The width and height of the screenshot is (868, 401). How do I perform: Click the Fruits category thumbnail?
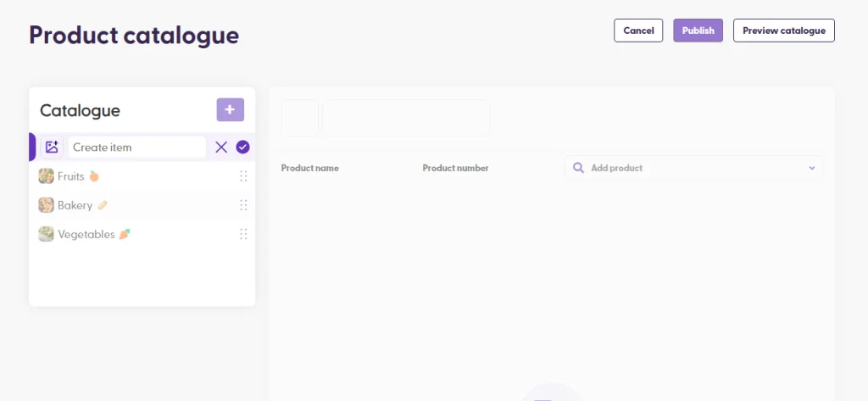pyautogui.click(x=46, y=176)
